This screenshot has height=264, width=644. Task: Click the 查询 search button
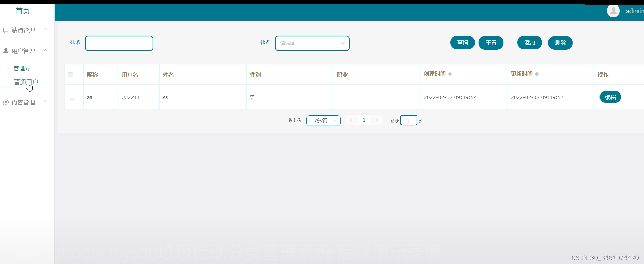(463, 42)
